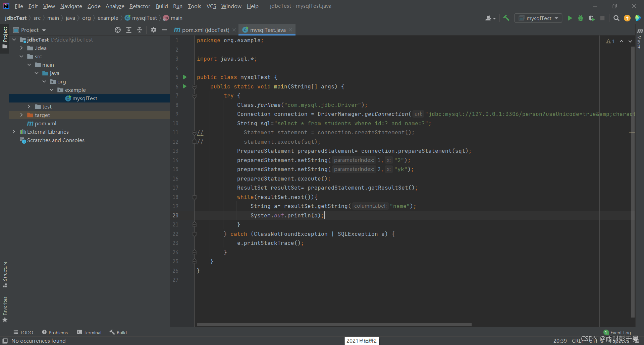Fold the try block at line 7
This screenshot has width=644, height=345.
195,96
